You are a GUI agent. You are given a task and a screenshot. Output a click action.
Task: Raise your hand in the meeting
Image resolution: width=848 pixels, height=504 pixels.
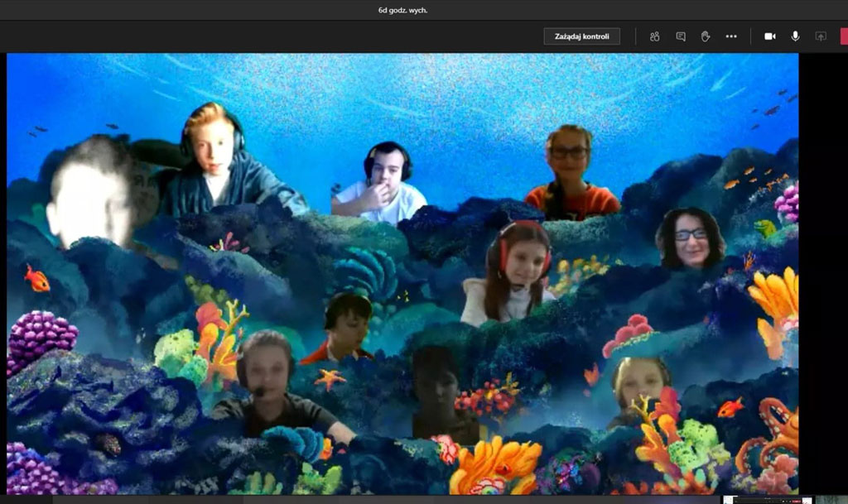[x=706, y=36]
